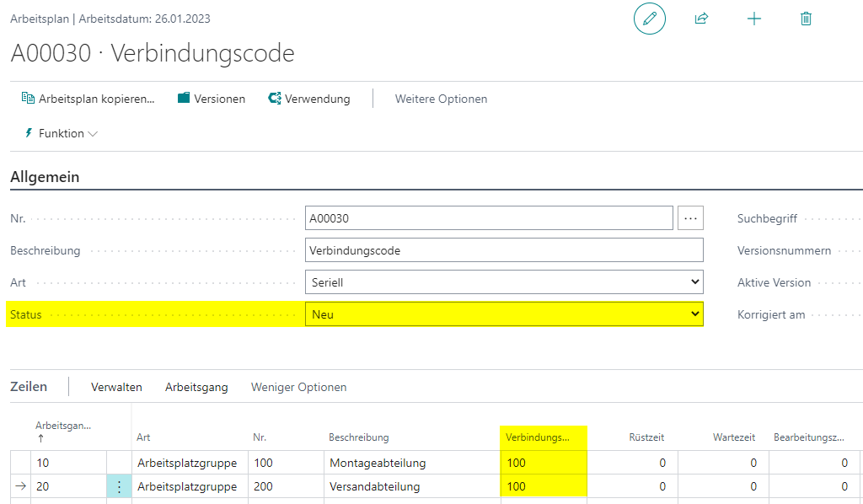Click Bearbeitungszeit cell in Montageabteilung row
Image resolution: width=863 pixels, height=504 pixels.
click(x=815, y=463)
